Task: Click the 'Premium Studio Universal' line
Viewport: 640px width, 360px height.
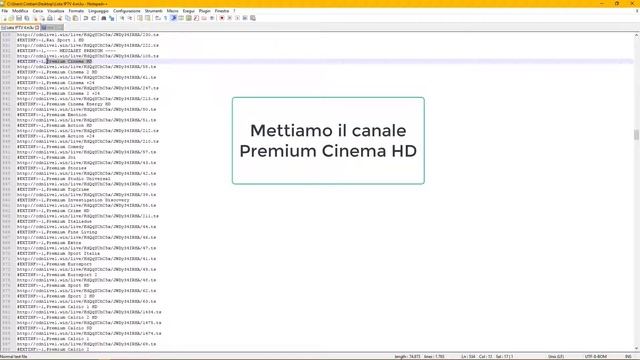Action: [64, 179]
